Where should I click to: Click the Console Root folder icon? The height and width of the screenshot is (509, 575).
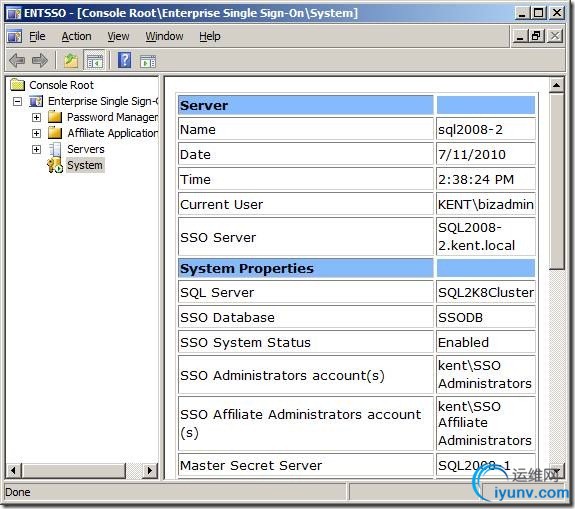point(18,85)
